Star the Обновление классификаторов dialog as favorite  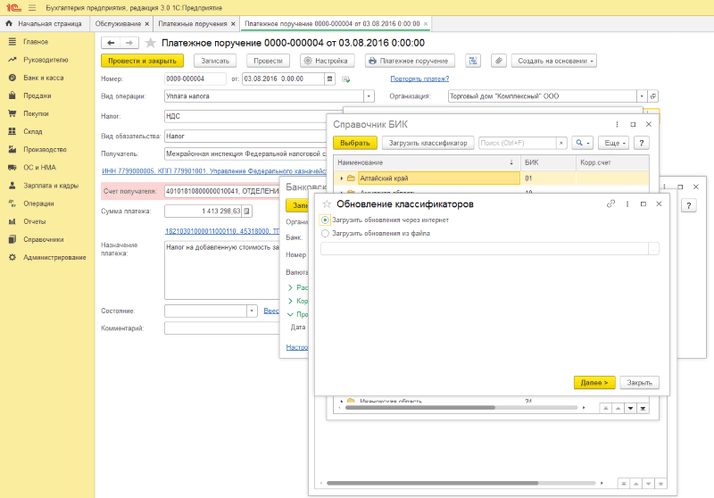coord(327,204)
